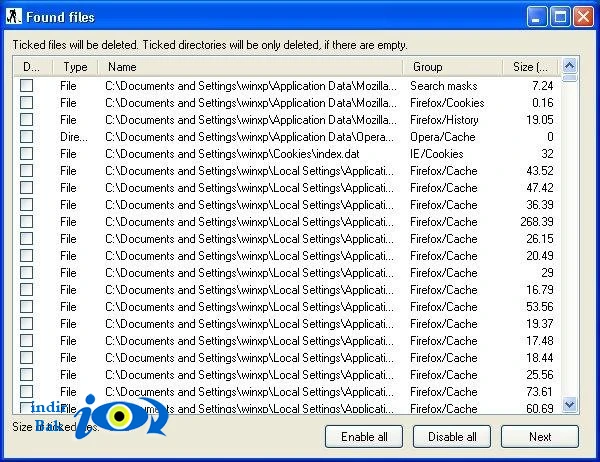This screenshot has width=600, height=462.
Task: Click the Found files window title icon
Action: (13, 16)
